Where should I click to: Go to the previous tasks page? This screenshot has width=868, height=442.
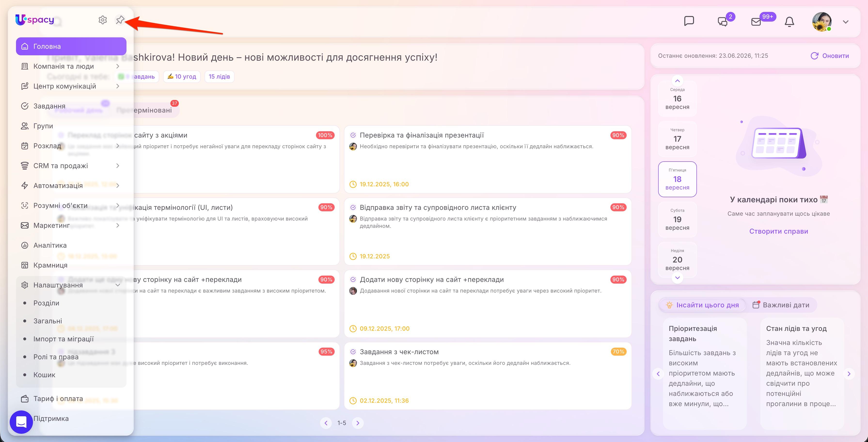click(326, 423)
